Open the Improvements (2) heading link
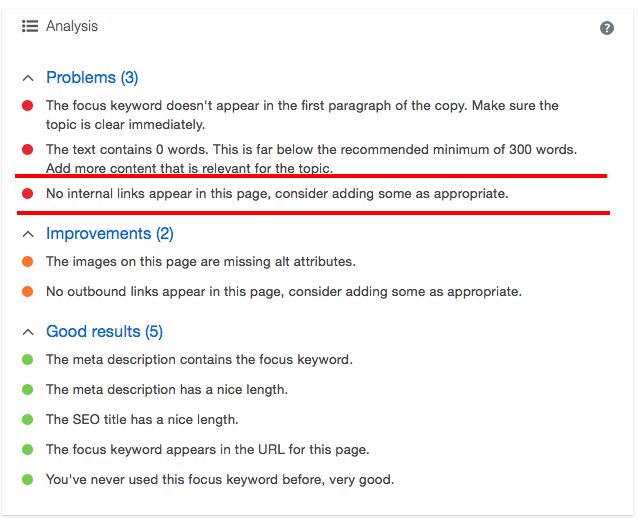This screenshot has width=638, height=519. pos(110,234)
